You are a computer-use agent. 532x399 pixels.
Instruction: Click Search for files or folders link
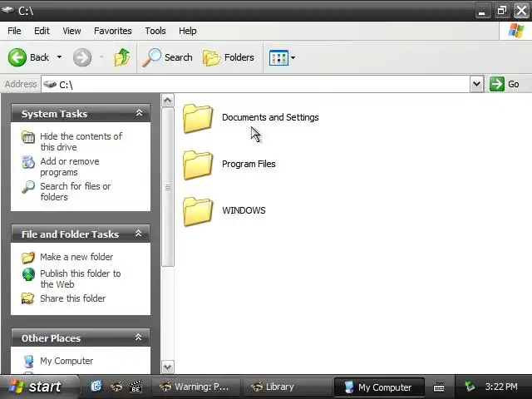point(75,191)
